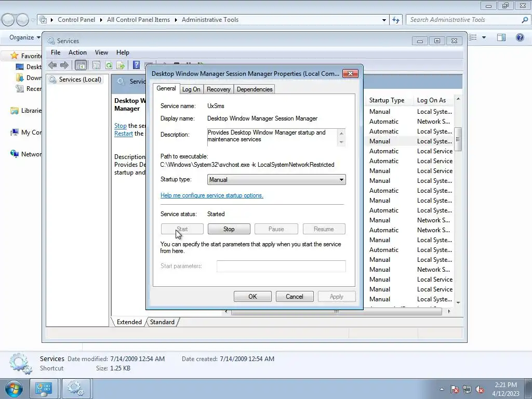Screen dimensions: 532x399
Task: Click the services list scroll up arrow
Action: tap(458, 99)
